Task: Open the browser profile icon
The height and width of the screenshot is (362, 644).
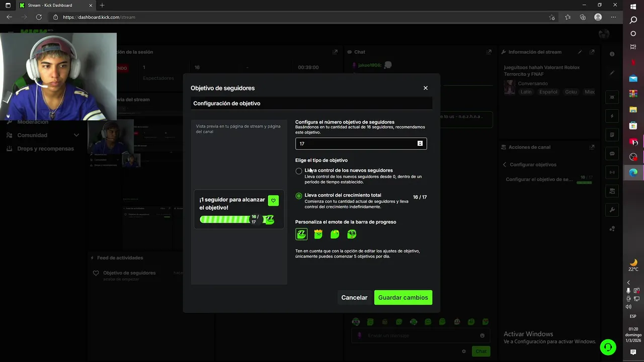Action: pos(598,17)
